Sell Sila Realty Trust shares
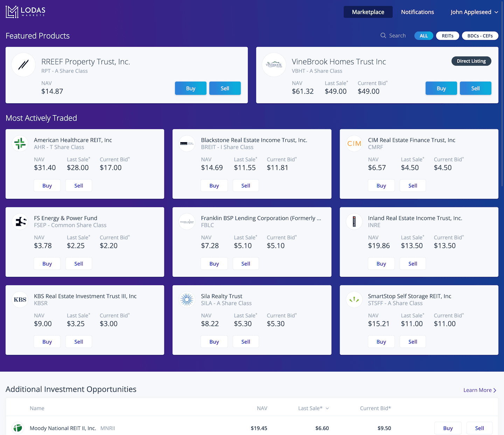 click(x=246, y=342)
